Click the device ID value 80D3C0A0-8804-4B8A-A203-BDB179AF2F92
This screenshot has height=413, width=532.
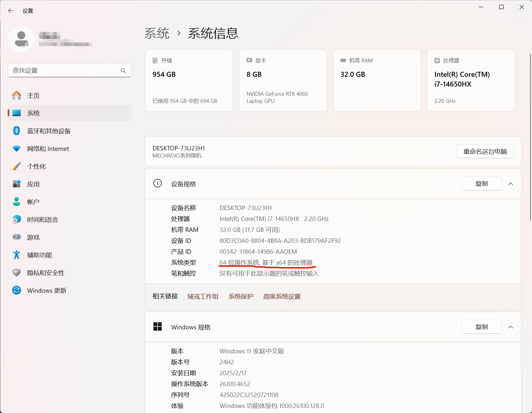[280, 240]
